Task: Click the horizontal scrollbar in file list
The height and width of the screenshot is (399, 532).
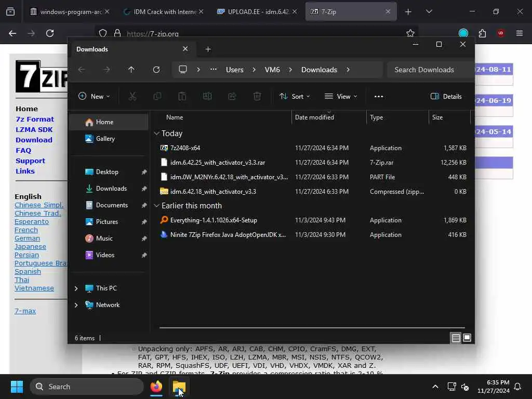Action: (x=312, y=328)
